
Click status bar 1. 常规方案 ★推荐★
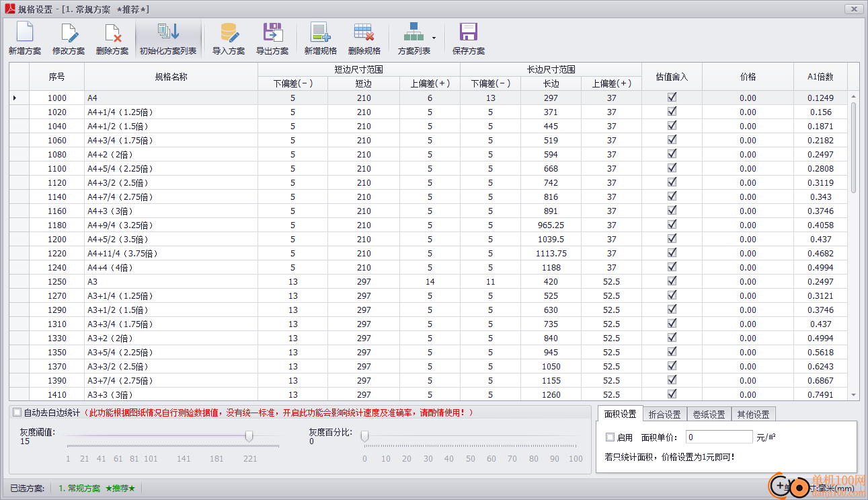97,488
